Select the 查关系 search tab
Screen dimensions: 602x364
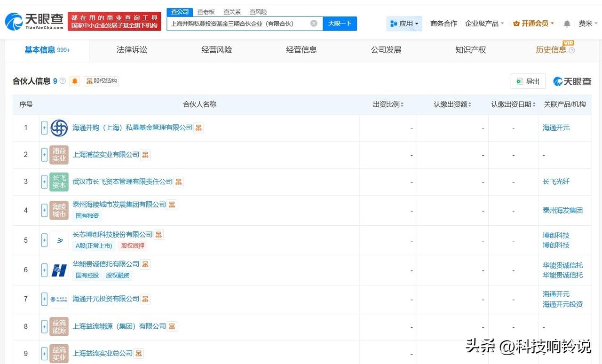232,12
